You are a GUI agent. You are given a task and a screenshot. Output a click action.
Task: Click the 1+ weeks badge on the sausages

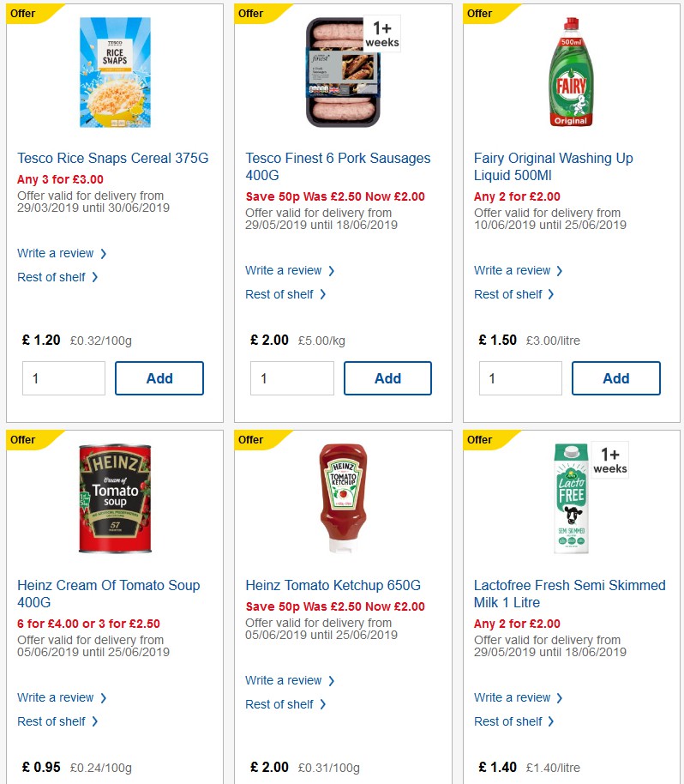[381, 31]
